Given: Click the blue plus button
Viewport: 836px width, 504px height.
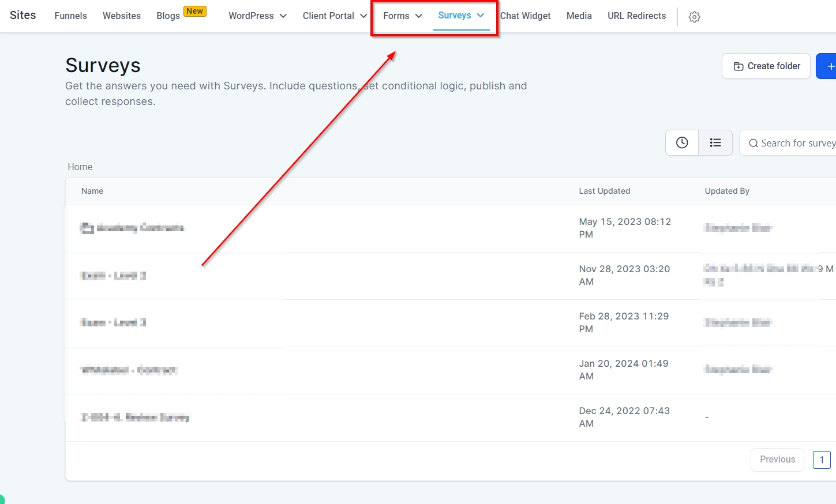Looking at the screenshot, I should 829,66.
